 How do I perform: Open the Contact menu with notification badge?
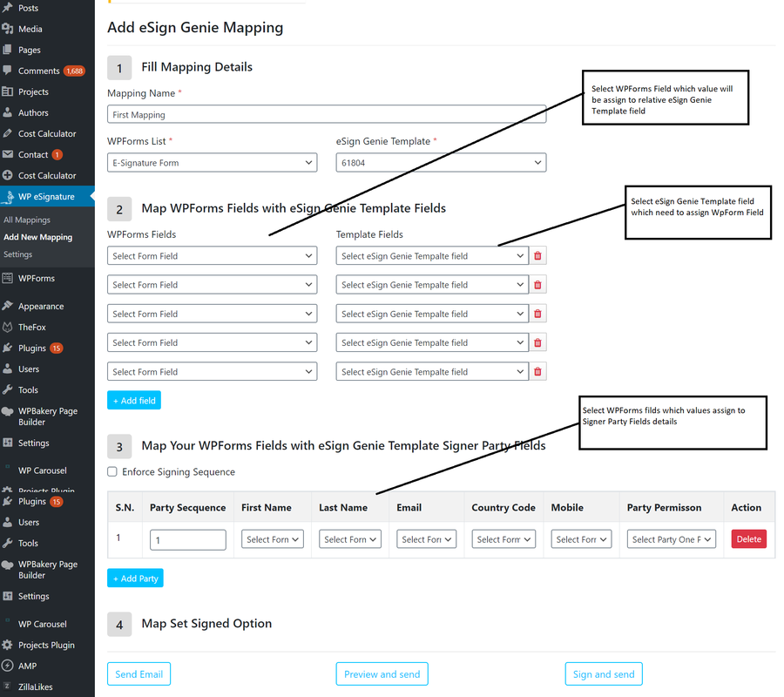[x=37, y=154]
